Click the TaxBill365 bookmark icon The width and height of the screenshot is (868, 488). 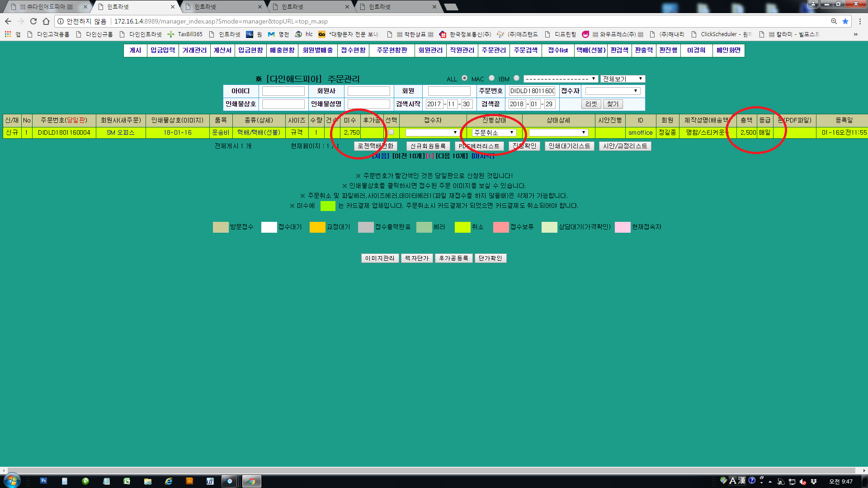[x=171, y=34]
